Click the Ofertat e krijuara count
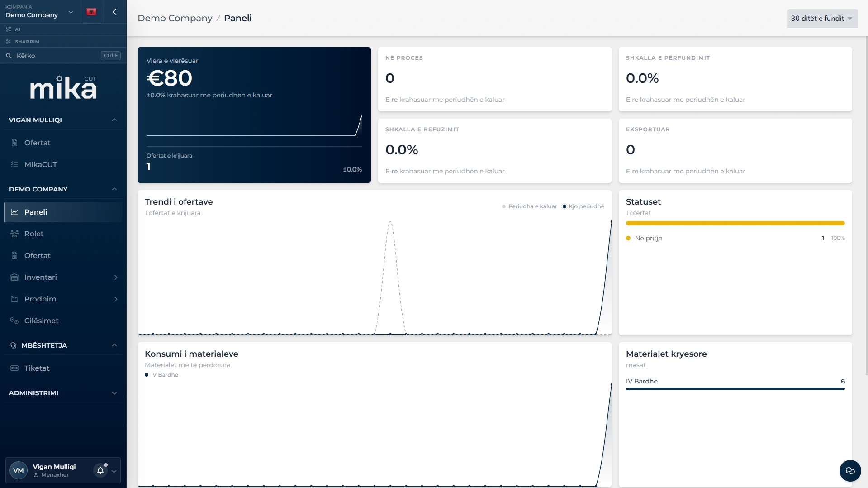 pos(148,167)
